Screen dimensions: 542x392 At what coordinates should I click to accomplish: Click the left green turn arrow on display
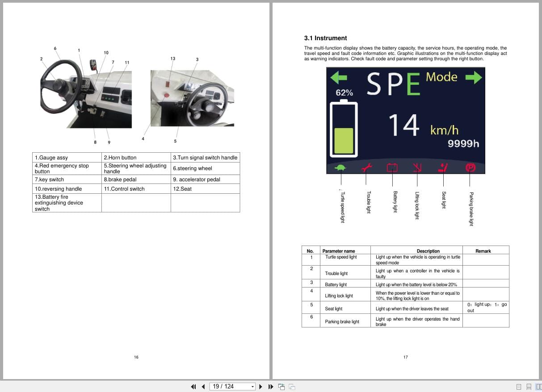339,78
